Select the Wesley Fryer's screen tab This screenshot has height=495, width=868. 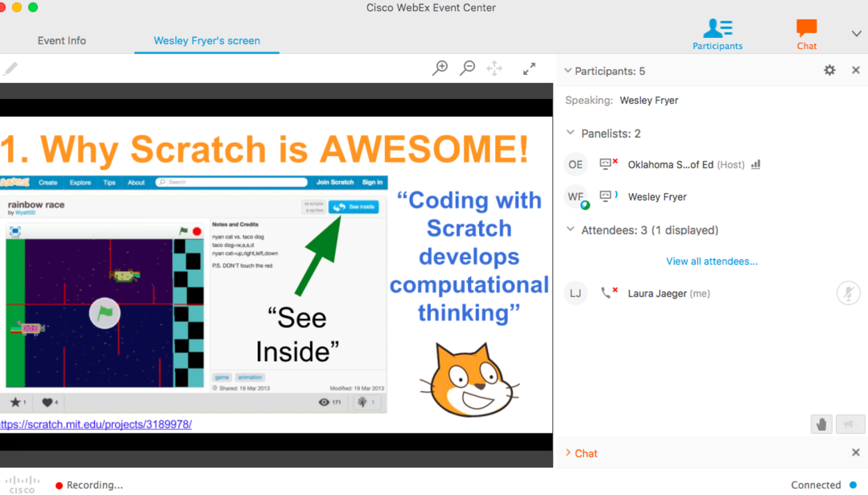[x=207, y=41]
